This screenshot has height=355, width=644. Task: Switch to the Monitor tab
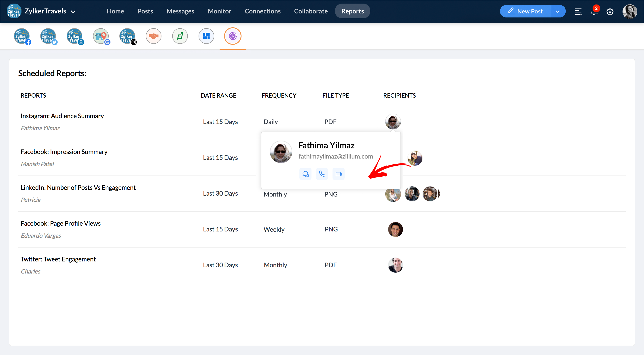point(219,11)
